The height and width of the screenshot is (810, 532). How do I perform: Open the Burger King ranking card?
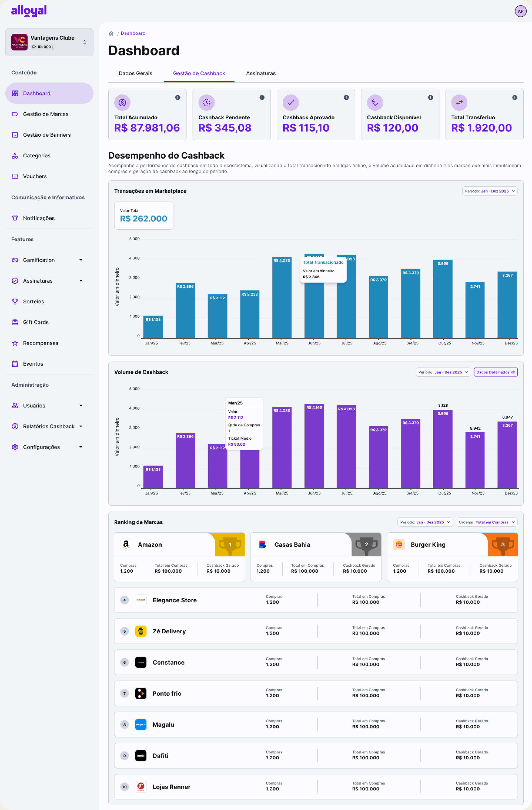[x=452, y=557]
